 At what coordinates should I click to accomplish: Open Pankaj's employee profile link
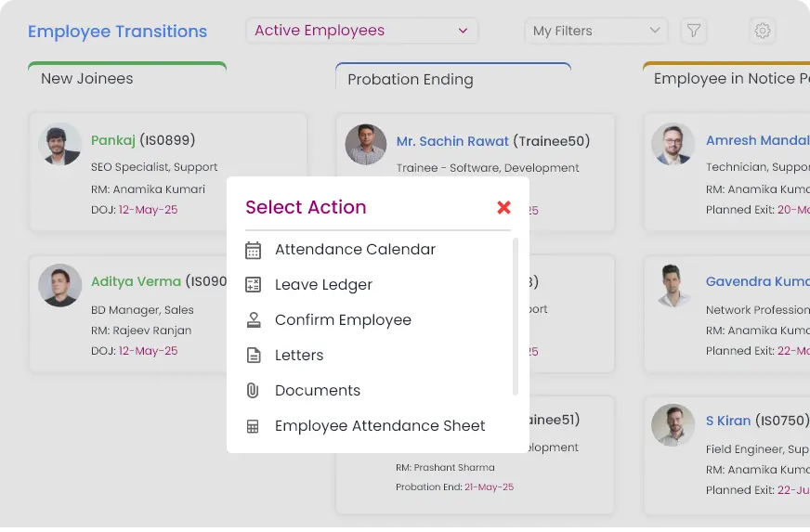point(113,141)
